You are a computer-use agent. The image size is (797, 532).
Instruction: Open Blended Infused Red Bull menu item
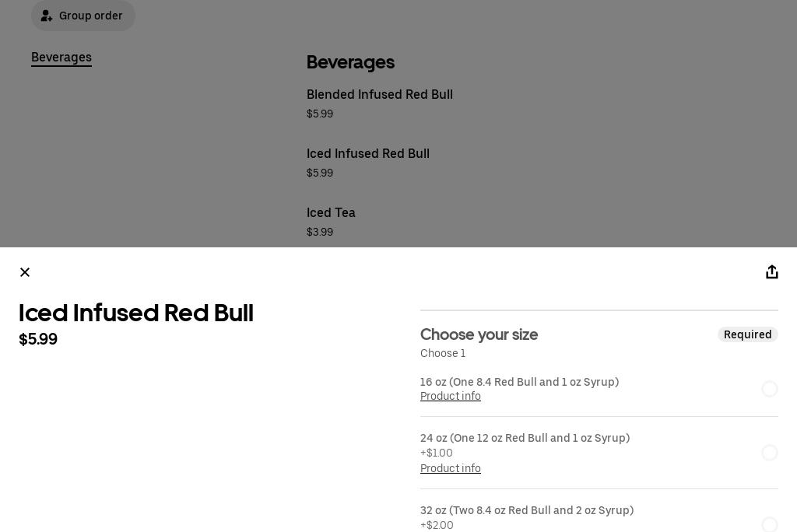[x=380, y=95]
